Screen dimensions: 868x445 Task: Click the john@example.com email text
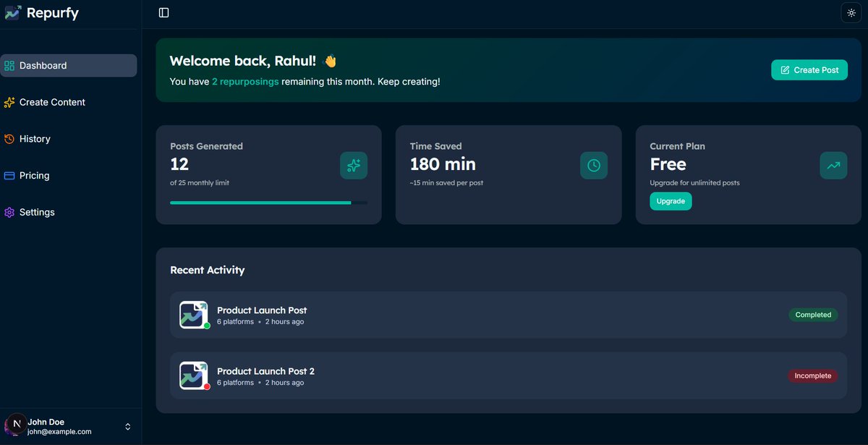coord(59,432)
